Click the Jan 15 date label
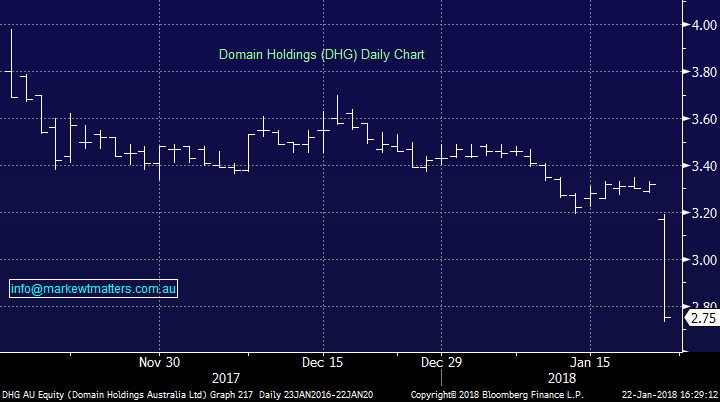The height and width of the screenshot is (402, 720). (590, 362)
